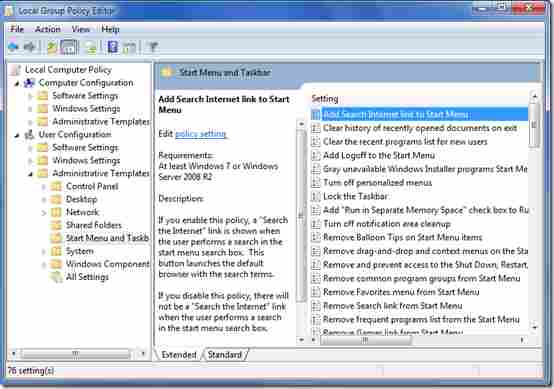554x389 pixels.
Task: Switch to the Standard tab
Action: coord(225,355)
